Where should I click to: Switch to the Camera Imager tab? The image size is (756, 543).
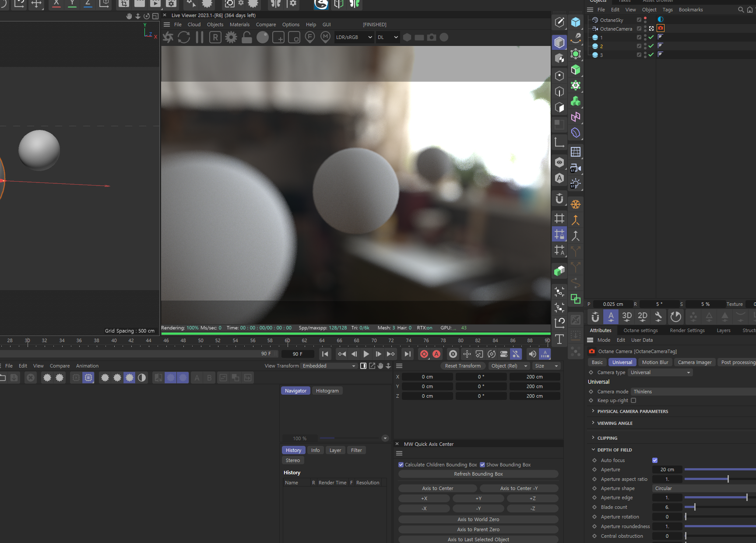[694, 362]
